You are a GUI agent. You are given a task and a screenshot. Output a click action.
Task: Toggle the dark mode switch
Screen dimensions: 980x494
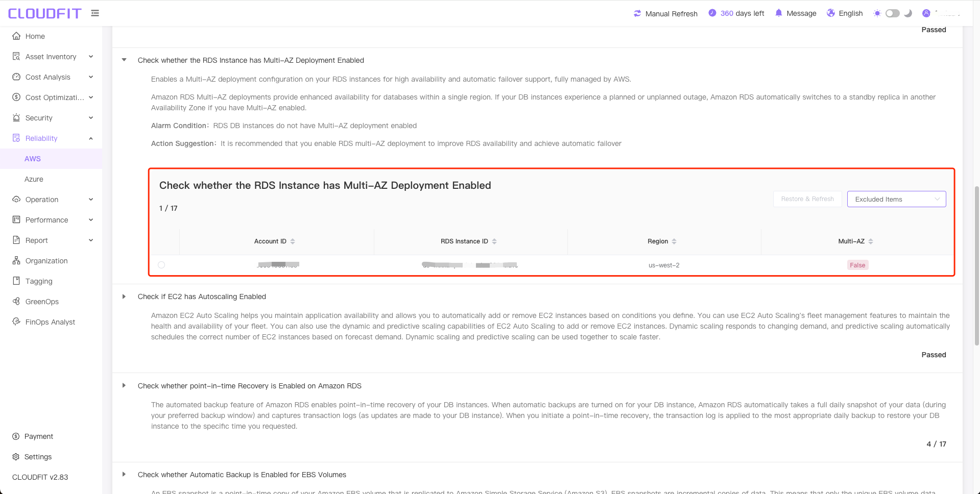pos(893,13)
